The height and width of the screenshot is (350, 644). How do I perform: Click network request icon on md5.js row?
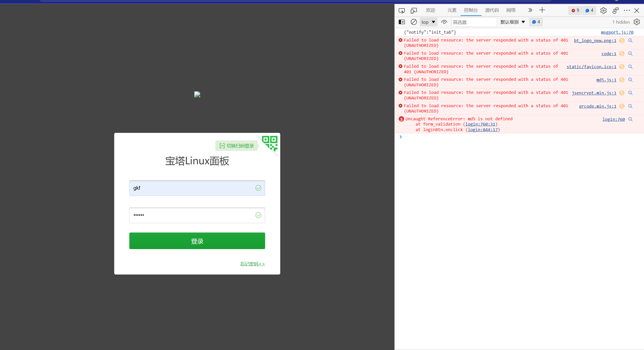(x=622, y=80)
